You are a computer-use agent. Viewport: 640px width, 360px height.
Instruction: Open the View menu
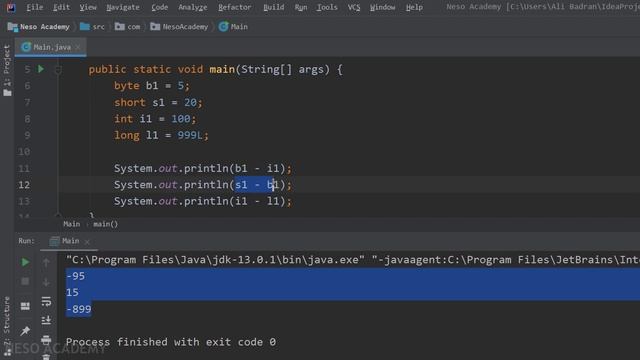pyautogui.click(x=88, y=7)
